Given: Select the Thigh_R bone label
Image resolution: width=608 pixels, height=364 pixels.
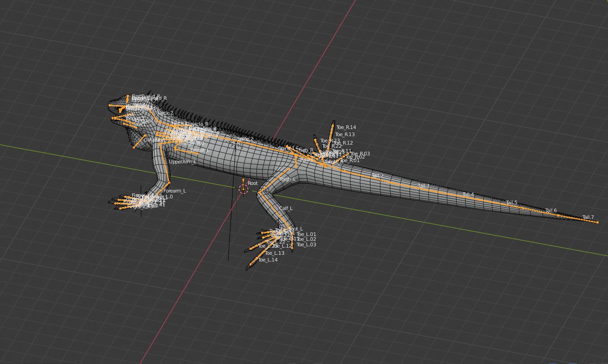Looking at the screenshot, I should (x=305, y=150).
